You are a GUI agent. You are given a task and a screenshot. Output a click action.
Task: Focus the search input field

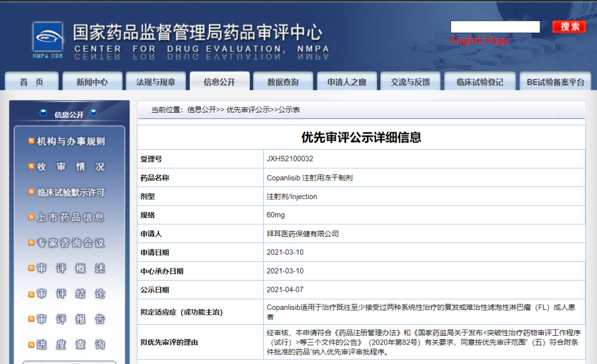pyautogui.click(x=495, y=27)
